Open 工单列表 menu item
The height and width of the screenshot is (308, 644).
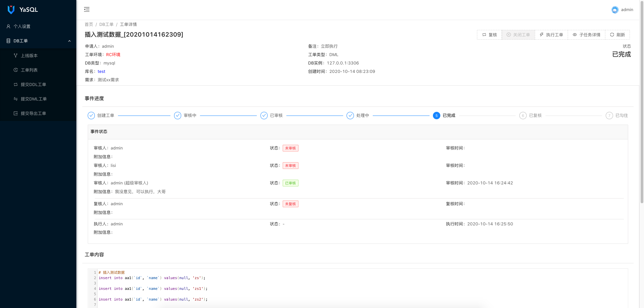coord(38,70)
